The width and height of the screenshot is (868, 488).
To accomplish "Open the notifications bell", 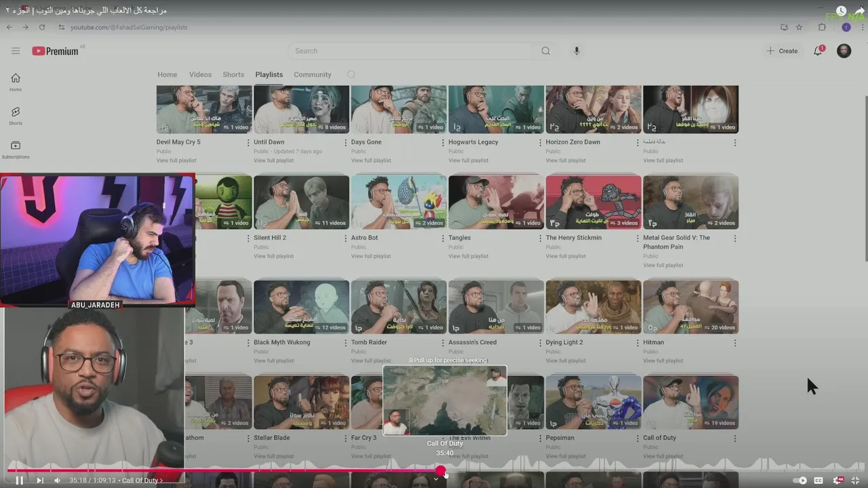I will click(x=818, y=51).
